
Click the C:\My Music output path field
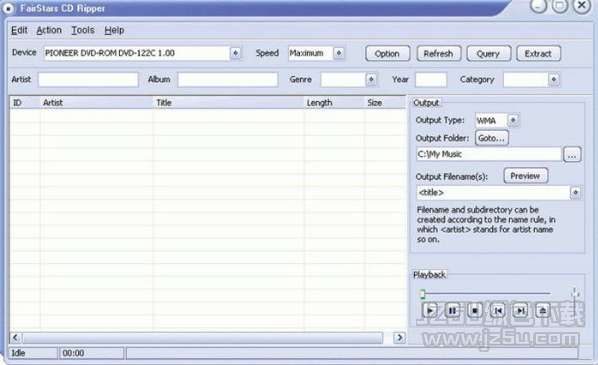[x=489, y=154]
